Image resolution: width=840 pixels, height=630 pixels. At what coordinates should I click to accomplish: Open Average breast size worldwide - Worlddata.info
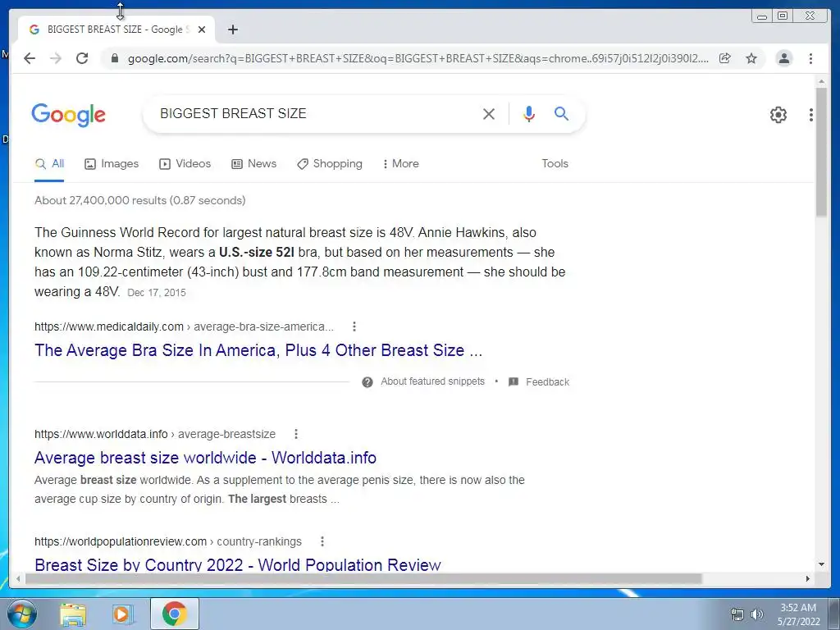coord(205,458)
